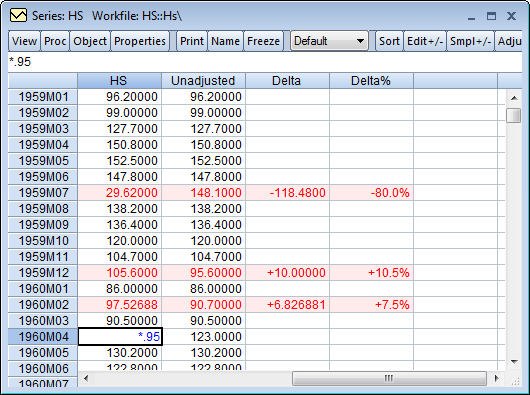Image resolution: width=530 pixels, height=395 pixels.
Task: Click HS cell 138.2000
Action: 119,209
